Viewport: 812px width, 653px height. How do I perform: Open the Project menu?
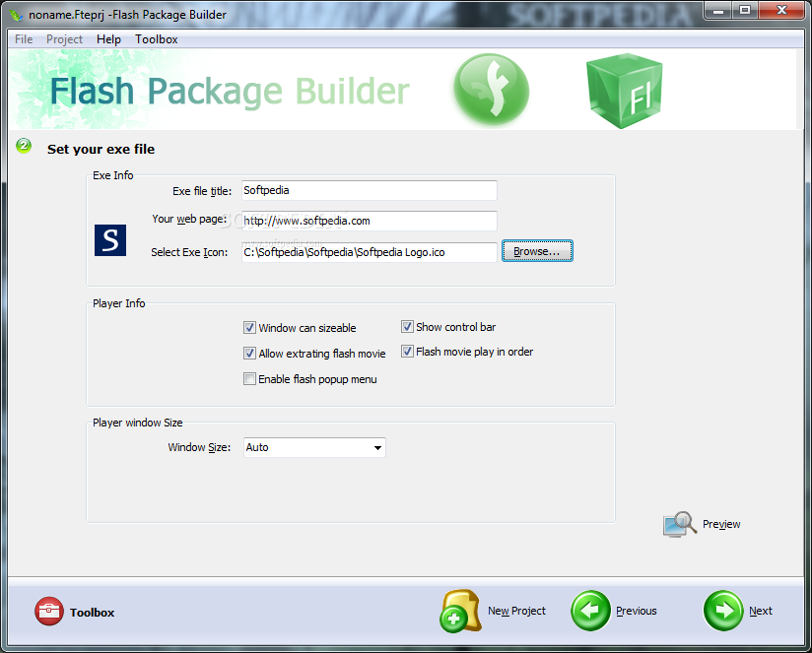click(x=64, y=39)
